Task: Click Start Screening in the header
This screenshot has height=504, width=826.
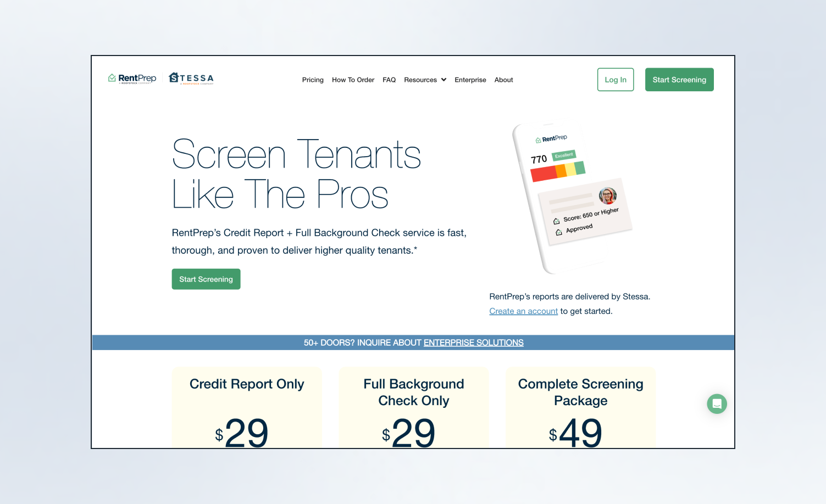Action: coord(679,80)
